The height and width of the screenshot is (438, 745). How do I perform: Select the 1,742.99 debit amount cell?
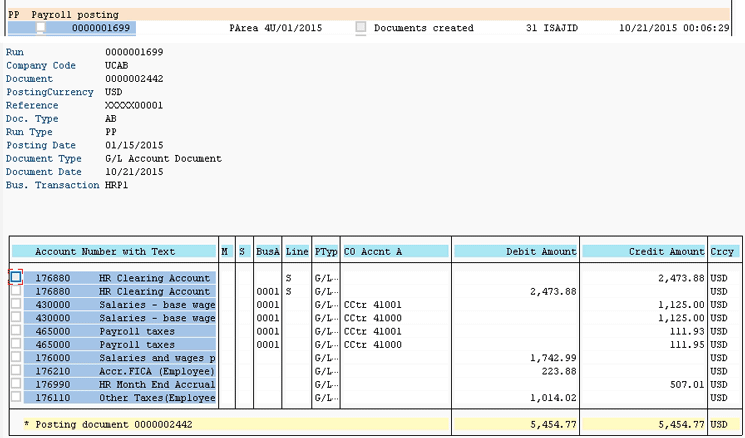click(x=549, y=357)
